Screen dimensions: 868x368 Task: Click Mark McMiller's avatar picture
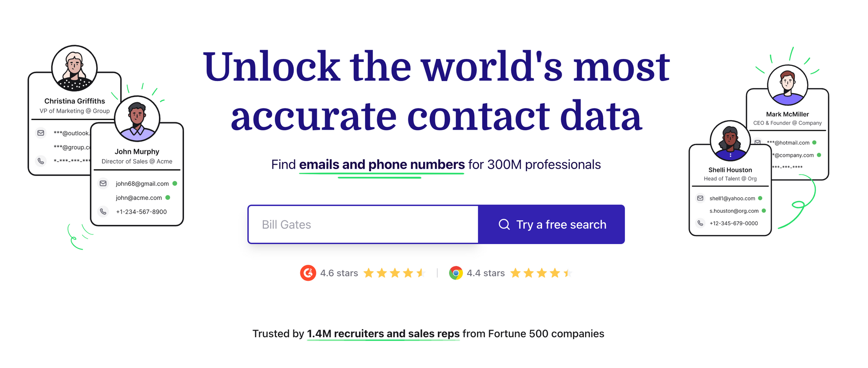787,85
